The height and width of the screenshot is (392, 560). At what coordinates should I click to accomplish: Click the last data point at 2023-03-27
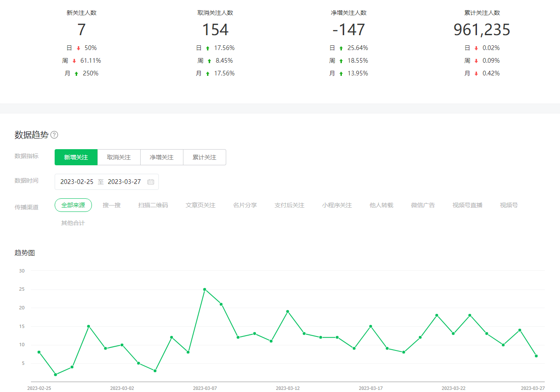[x=536, y=356]
